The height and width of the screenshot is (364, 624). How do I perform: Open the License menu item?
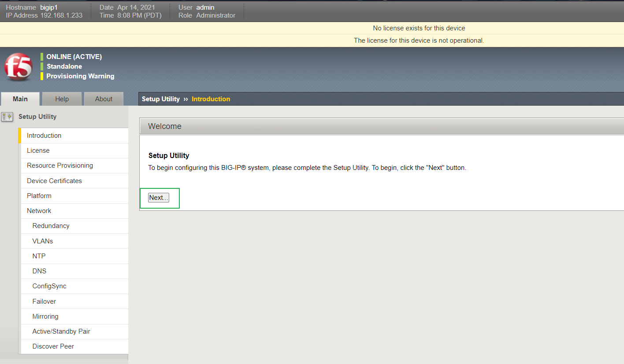point(74,151)
